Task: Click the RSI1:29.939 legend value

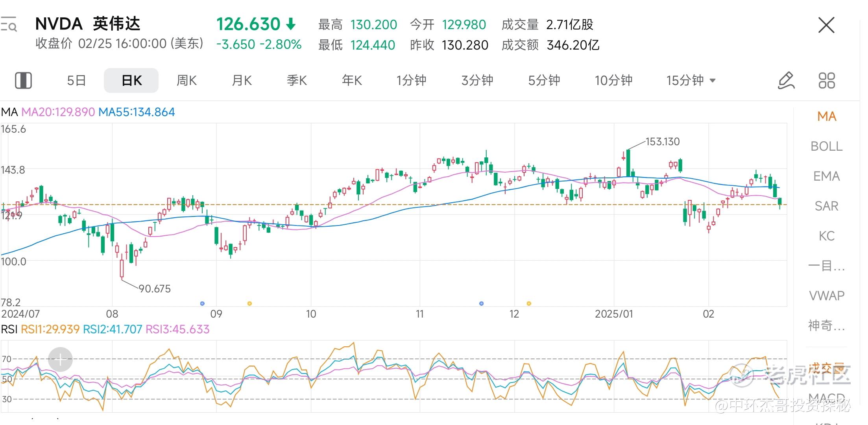Action: point(50,329)
